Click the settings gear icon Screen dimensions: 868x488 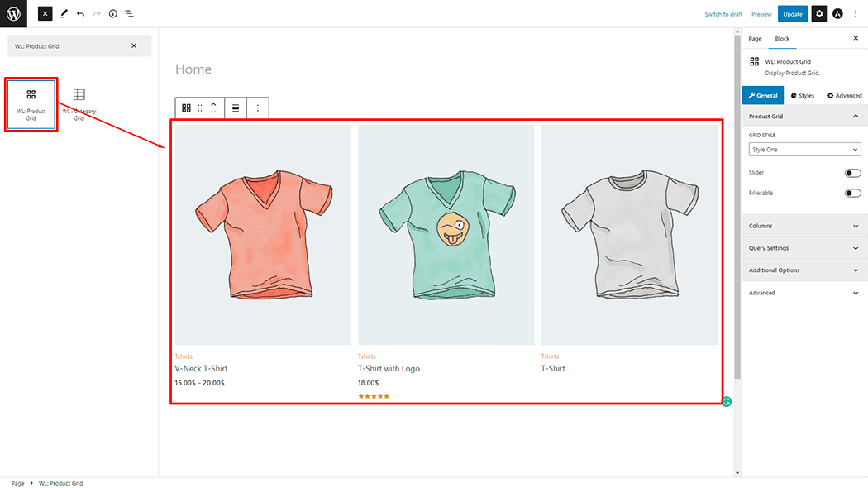[x=818, y=14]
